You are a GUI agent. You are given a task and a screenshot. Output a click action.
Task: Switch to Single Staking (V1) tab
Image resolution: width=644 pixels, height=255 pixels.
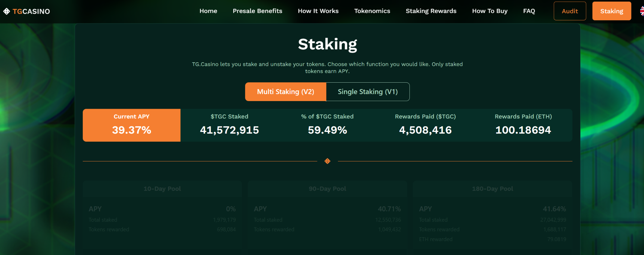click(368, 92)
